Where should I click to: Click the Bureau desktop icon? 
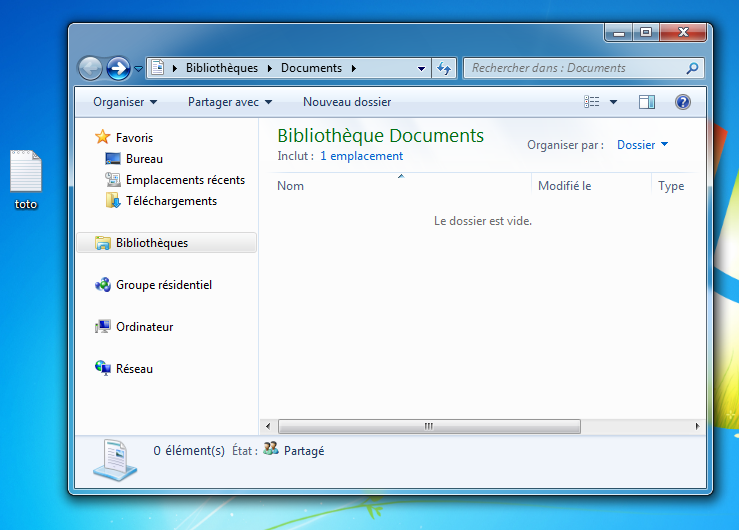pos(113,159)
